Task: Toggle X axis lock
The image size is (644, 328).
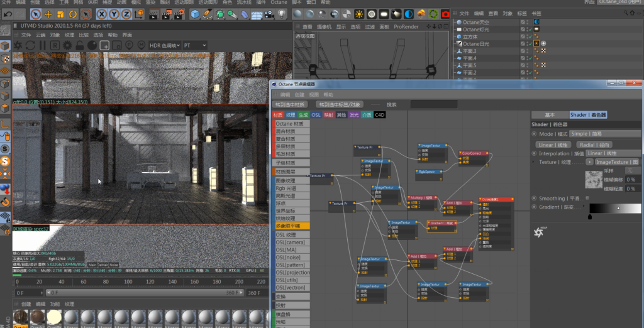Action: point(102,15)
